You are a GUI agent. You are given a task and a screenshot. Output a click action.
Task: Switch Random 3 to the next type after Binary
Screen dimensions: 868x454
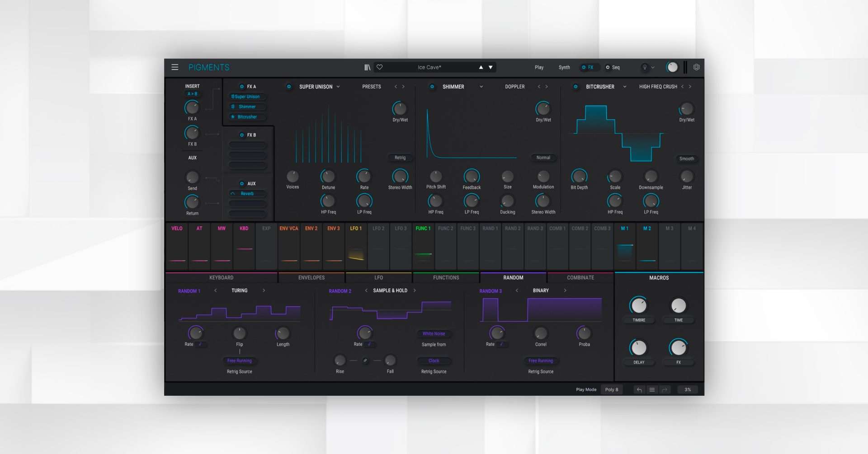click(565, 290)
